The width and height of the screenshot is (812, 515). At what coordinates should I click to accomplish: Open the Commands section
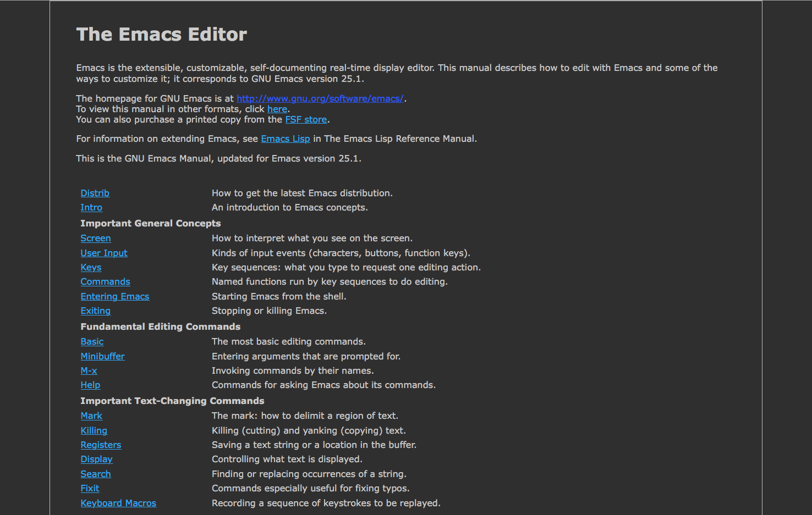point(105,281)
